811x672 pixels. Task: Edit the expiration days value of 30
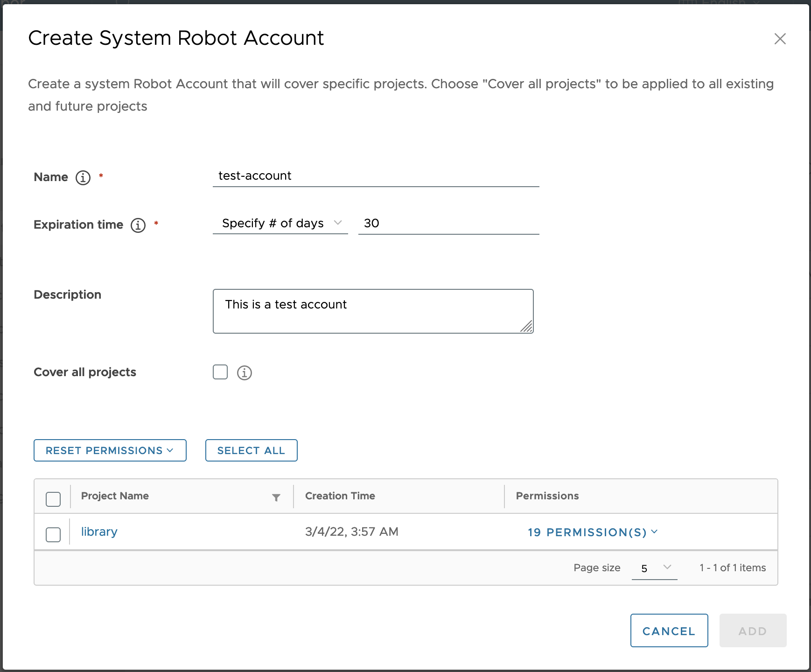pos(448,223)
